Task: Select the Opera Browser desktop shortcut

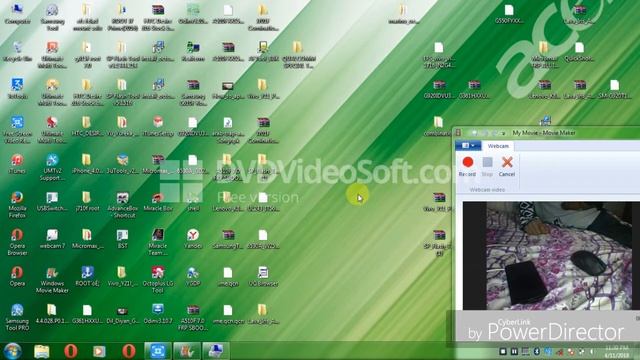Action: (x=17, y=242)
